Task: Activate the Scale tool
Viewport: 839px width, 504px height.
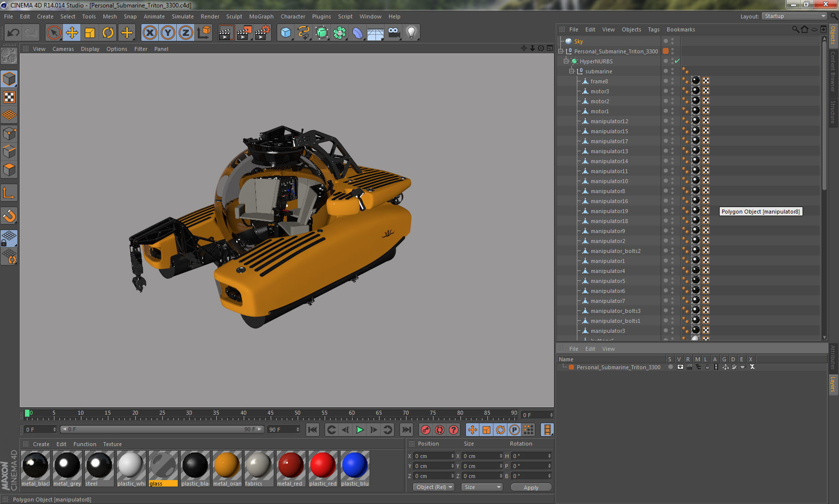Action: click(90, 33)
